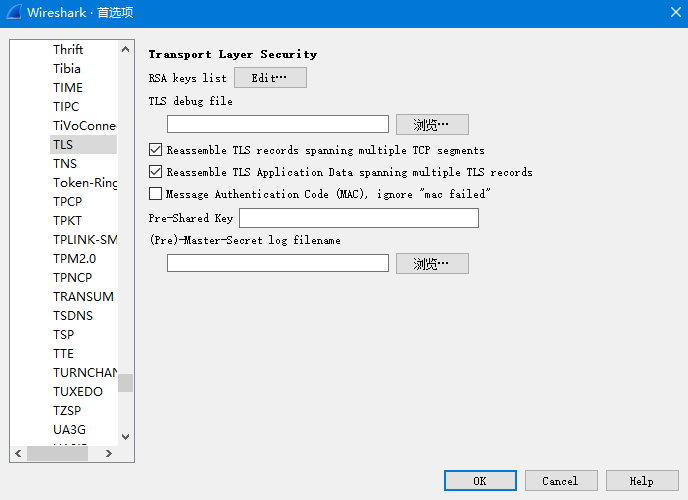Click the horizontal scroll right arrow
688x500 pixels.
pyautogui.click(x=109, y=454)
